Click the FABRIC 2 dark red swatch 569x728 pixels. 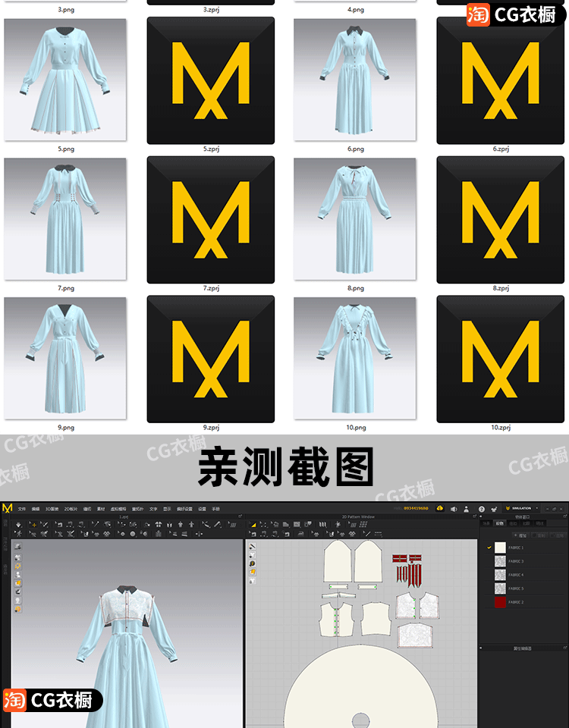coord(500,602)
